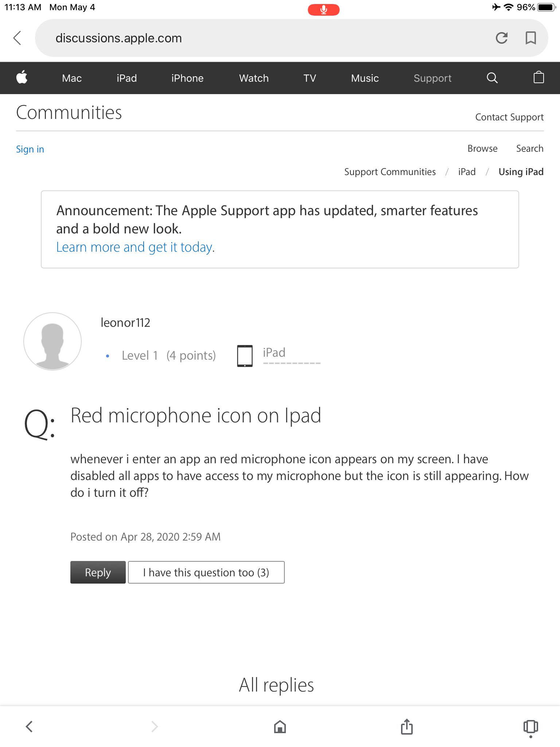Screen dimensions: 560x747
Task: Bookmark this page with the bookmark icon
Action: 530,38
